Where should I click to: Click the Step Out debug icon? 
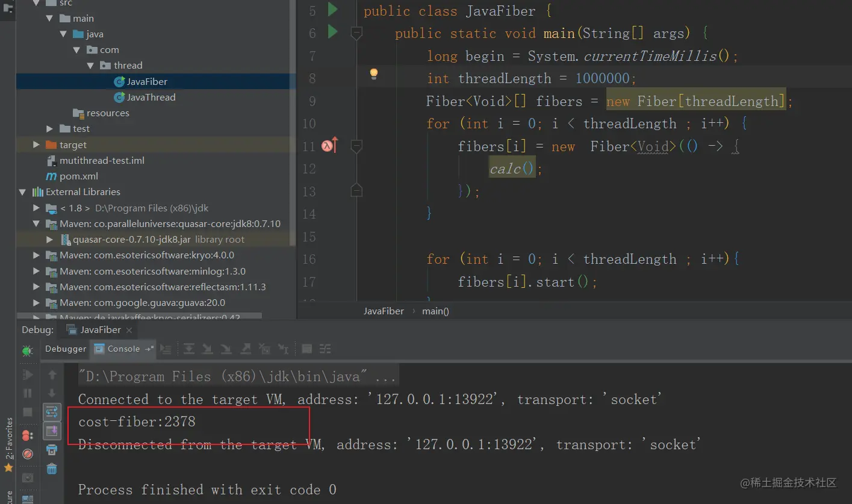pos(246,349)
